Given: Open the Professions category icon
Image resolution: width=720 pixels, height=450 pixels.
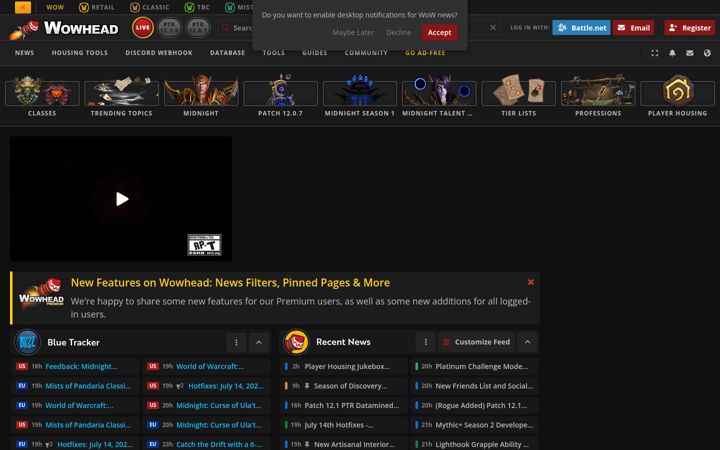Looking at the screenshot, I should point(598,91).
